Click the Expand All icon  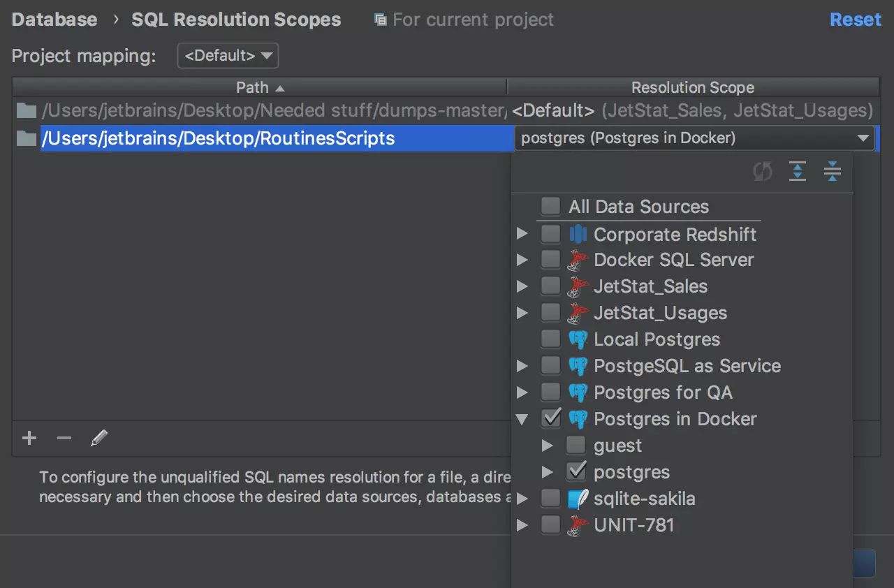tap(798, 172)
